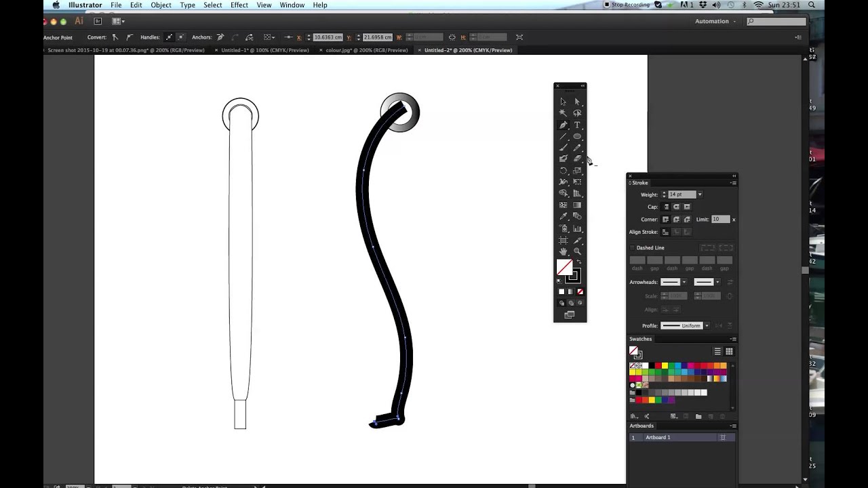
Task: Select the Pencil tool
Action: point(577,148)
